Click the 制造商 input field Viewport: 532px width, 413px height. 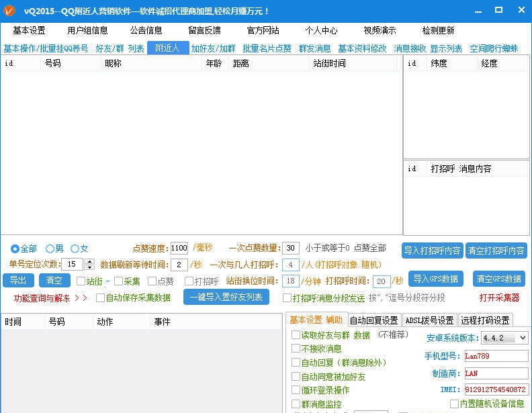(x=496, y=373)
